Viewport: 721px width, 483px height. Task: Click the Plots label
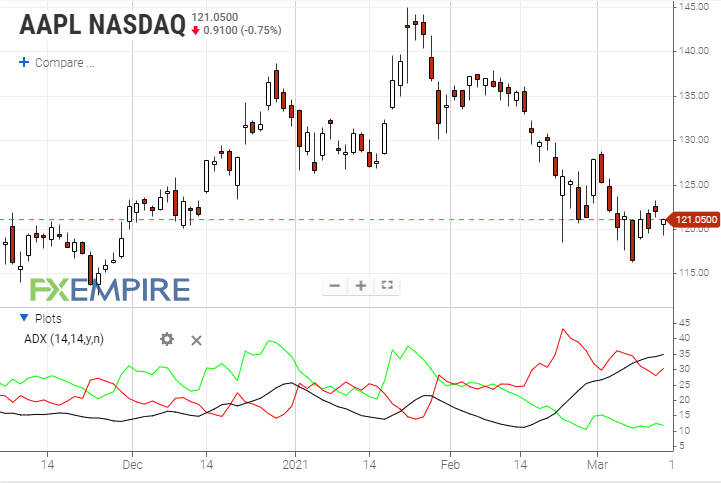[48, 318]
